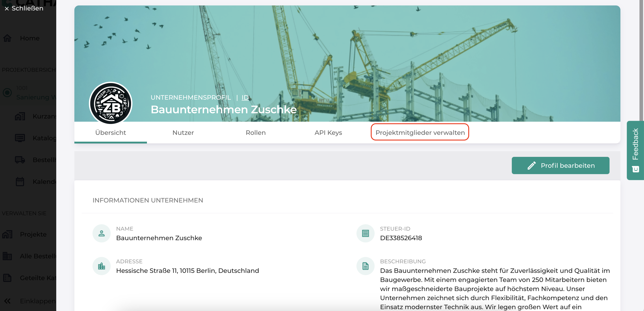Click the Geteilte Kataloge document icon
The image size is (644, 311).
7,278
